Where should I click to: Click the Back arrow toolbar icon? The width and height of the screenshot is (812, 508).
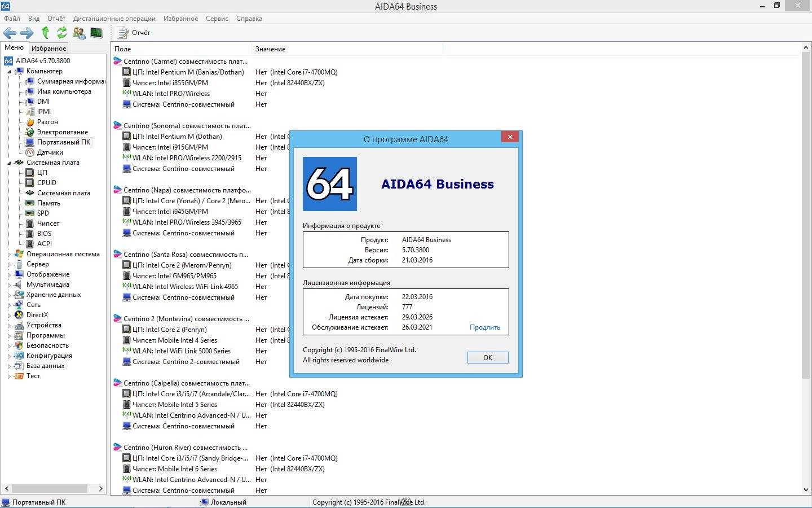(x=10, y=33)
